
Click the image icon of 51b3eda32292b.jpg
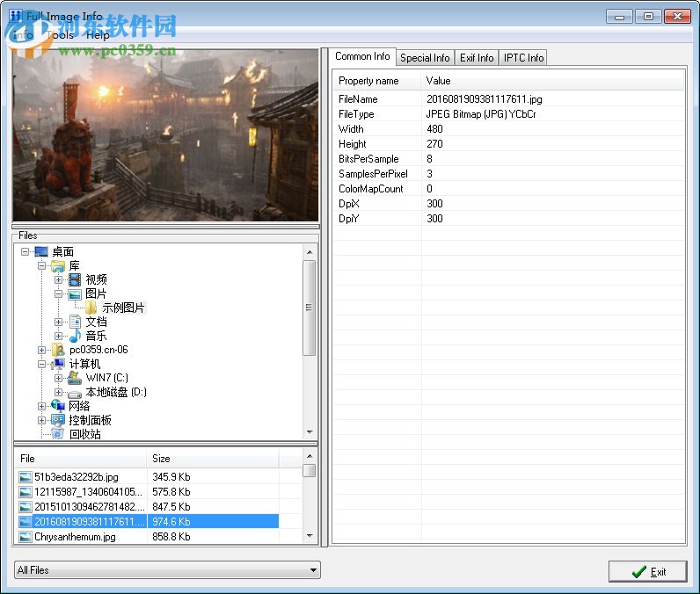click(26, 477)
